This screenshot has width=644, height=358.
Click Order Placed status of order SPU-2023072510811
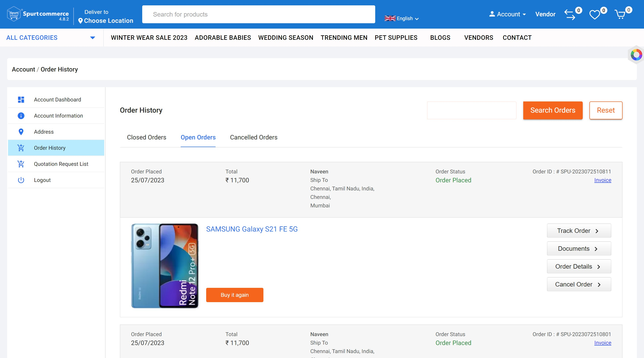coord(453,180)
